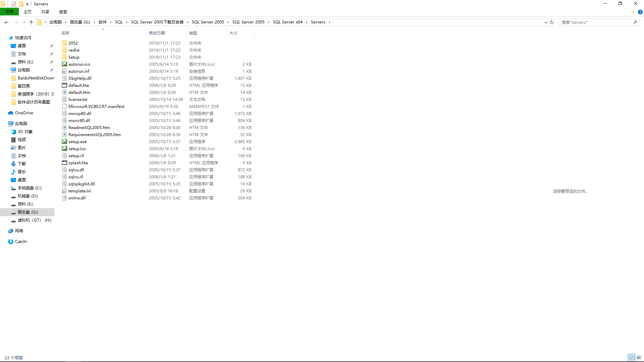Switch to the 主页 ribbon tab
Screen dimensions: 644x362
point(28,12)
